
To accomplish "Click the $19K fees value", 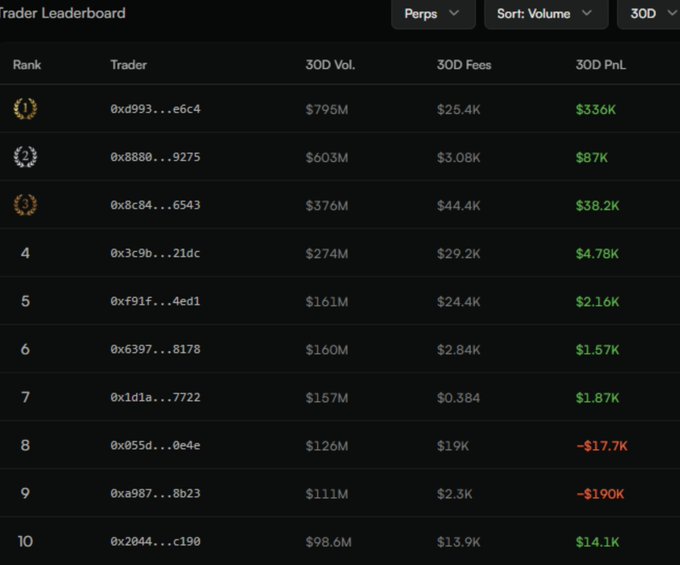I will coord(453,447).
